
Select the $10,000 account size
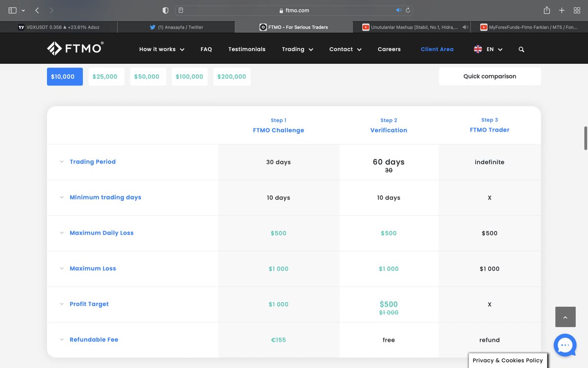[65, 77]
